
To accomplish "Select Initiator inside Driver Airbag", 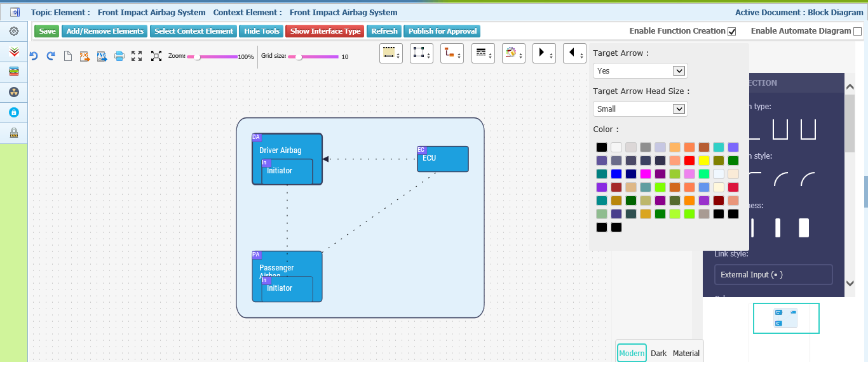I will (287, 171).
